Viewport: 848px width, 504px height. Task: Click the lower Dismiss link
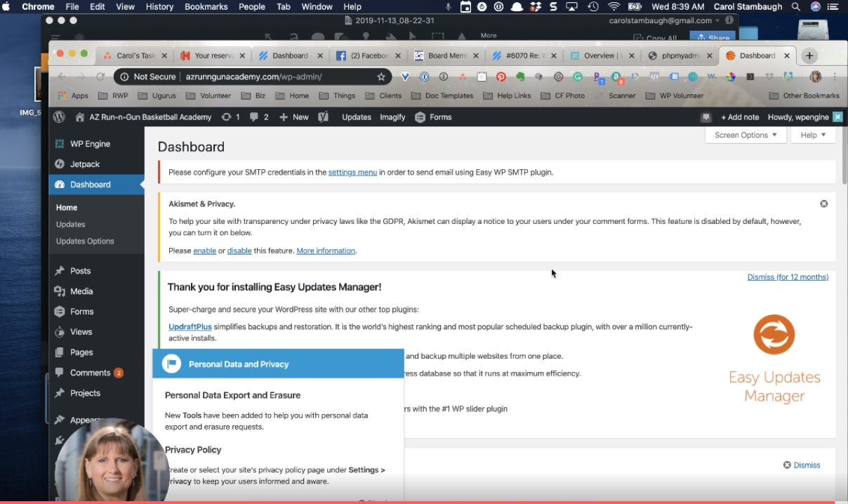pyautogui.click(x=801, y=465)
